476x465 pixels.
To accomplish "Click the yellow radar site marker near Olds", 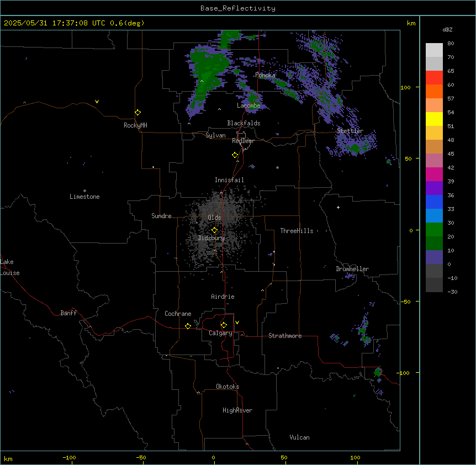I will click(x=215, y=230).
